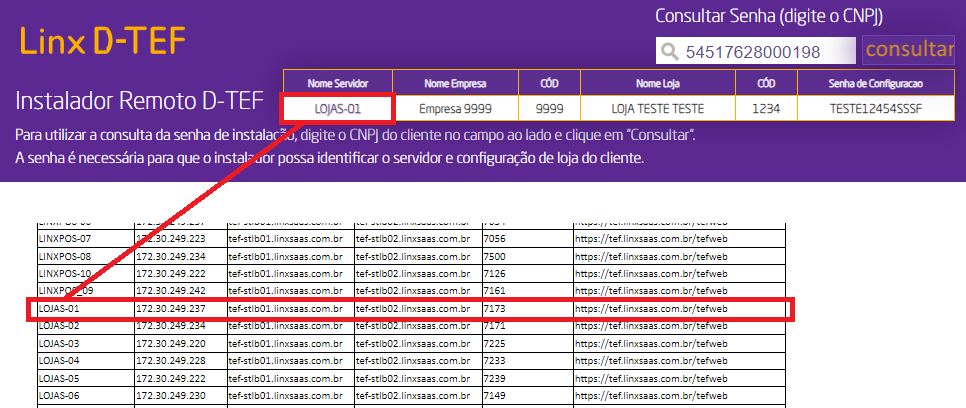The image size is (966, 408).
Task: Click port value 7161
Action: tap(495, 290)
